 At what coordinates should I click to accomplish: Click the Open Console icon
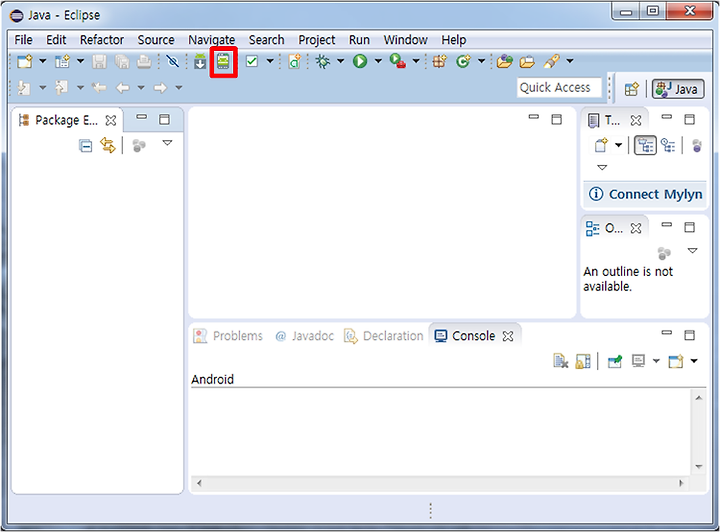(x=676, y=361)
